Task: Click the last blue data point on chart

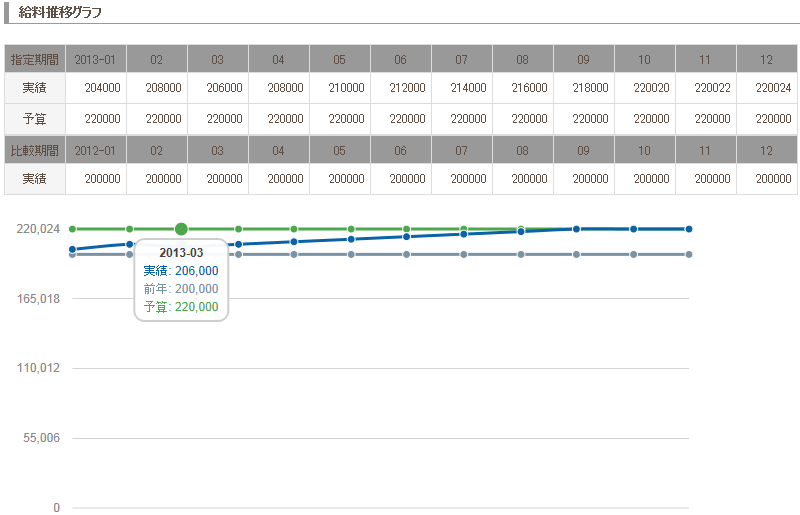Action: 689,229
